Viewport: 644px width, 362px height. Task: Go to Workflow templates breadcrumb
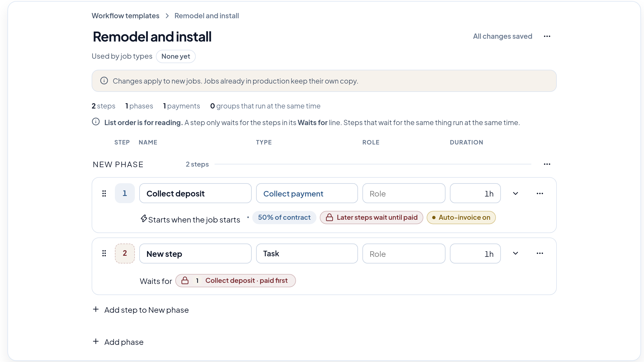coord(125,16)
